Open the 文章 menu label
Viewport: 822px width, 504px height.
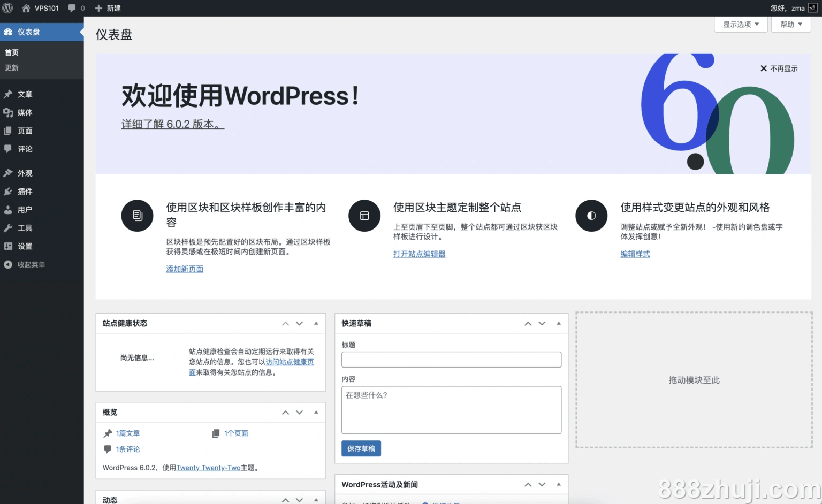pyautogui.click(x=25, y=94)
